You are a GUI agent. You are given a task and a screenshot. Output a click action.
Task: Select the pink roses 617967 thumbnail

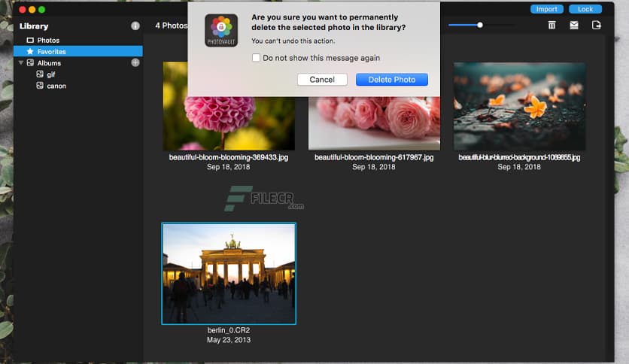point(374,123)
